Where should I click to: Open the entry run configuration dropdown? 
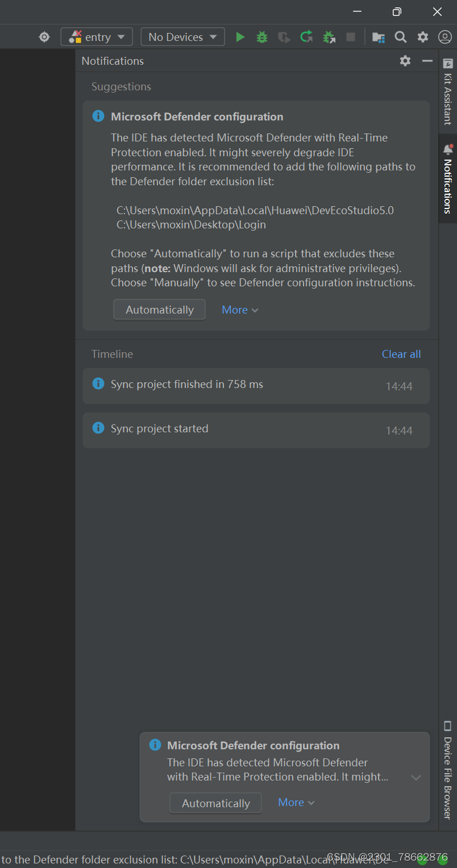click(97, 37)
